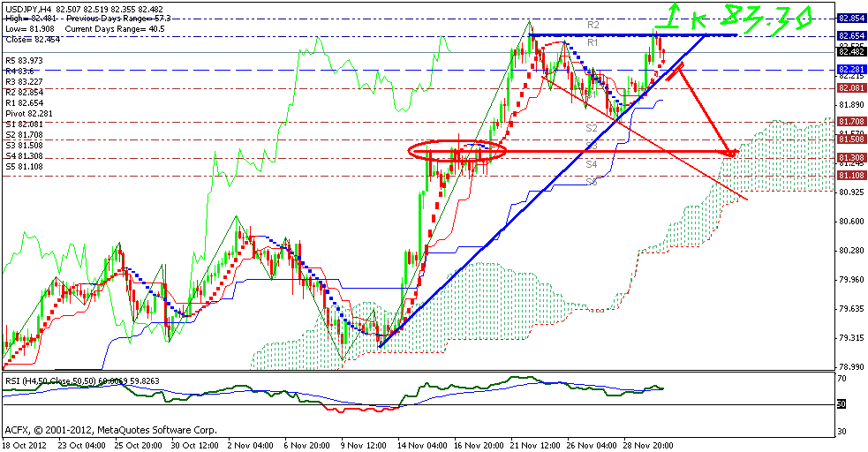868x452 pixels.
Task: Click the 81.308 price tag on axis
Action: point(850,157)
